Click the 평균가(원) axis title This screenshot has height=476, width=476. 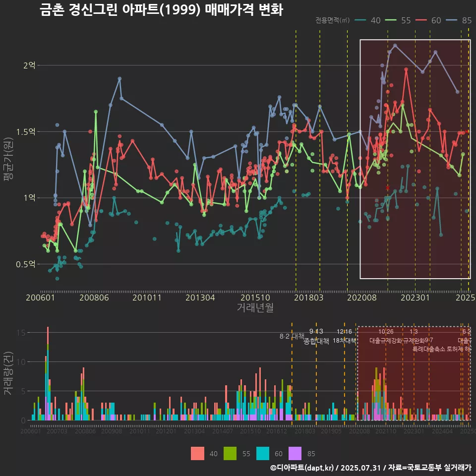click(x=8, y=159)
